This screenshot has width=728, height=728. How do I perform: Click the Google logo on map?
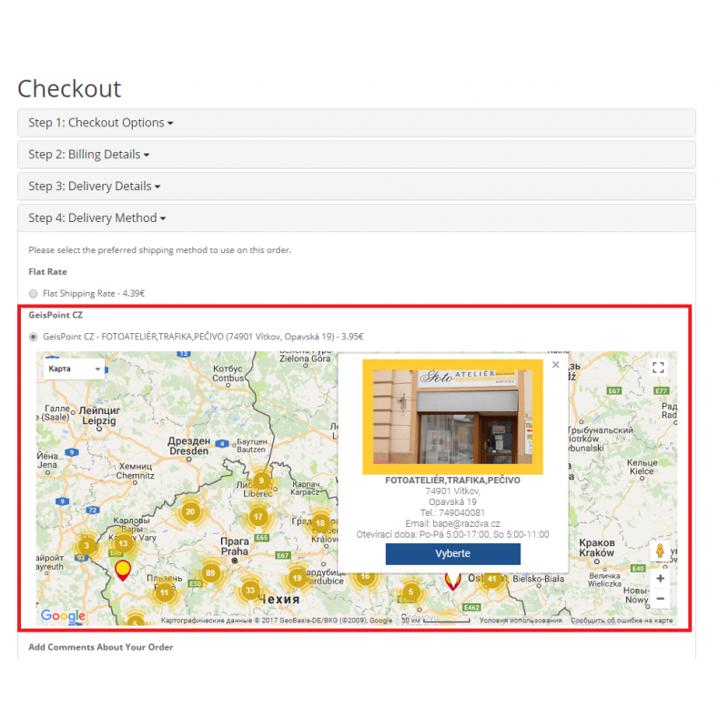(63, 616)
